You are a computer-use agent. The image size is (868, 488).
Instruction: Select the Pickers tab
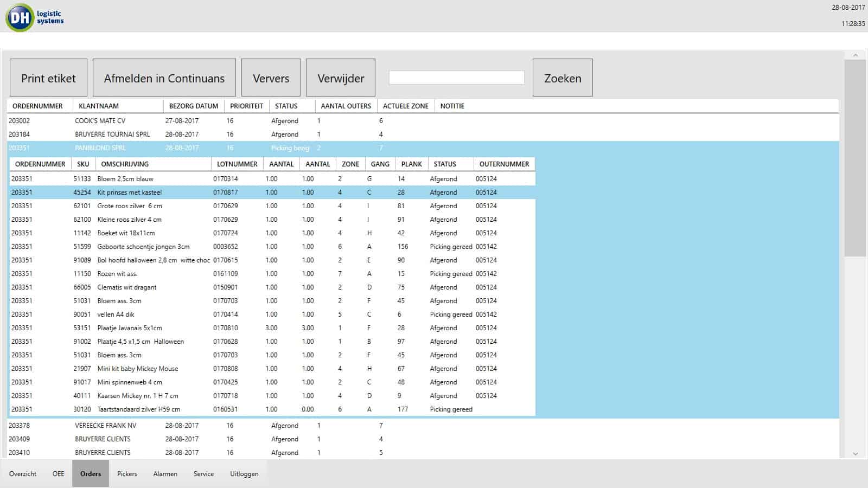coord(127,473)
